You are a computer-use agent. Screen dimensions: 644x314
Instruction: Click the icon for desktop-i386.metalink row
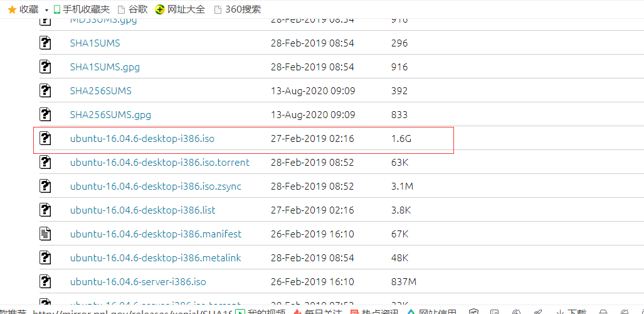(x=45, y=257)
